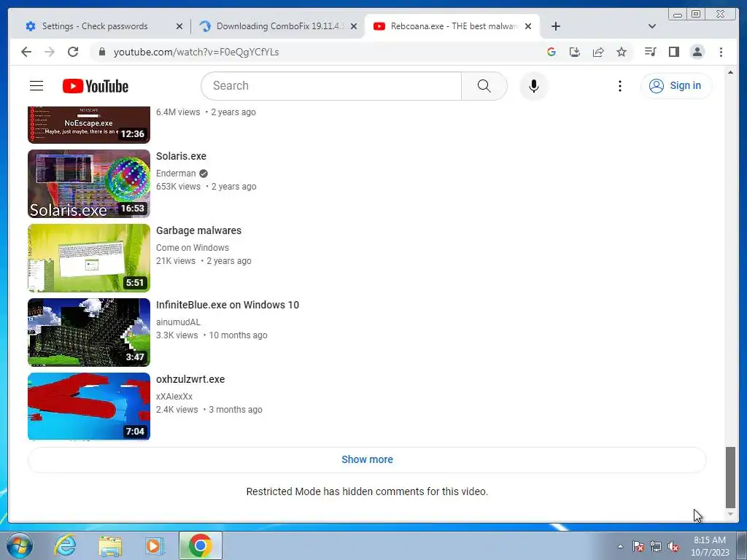Viewport: 747px width, 560px height.
Task: Click the InfiniteBlue.exe 3:47 thumbnail
Action: click(89, 332)
